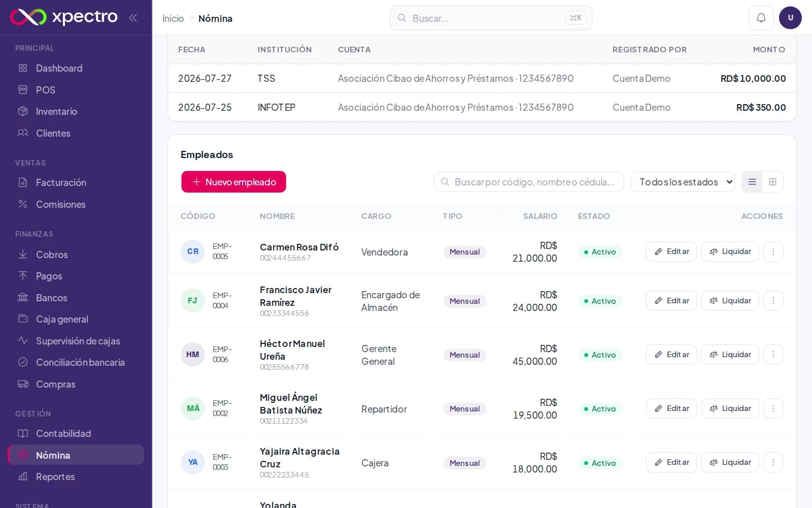The width and height of the screenshot is (812, 508).
Task: Liquidate employee Héctor Manuel Ureña
Action: point(730,355)
